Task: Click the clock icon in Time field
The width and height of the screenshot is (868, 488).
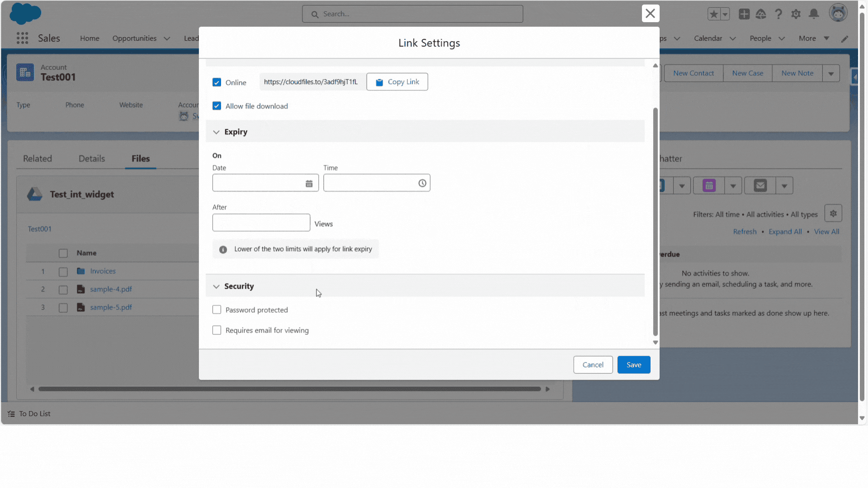Action: pos(422,183)
